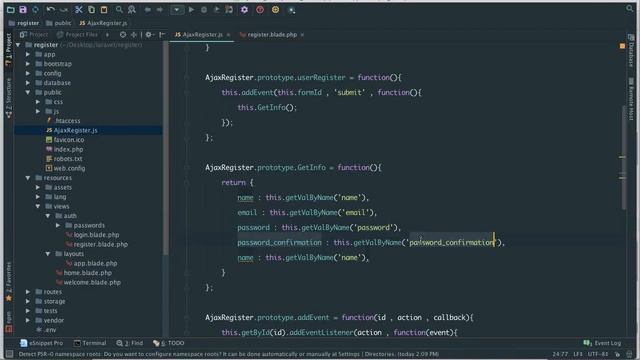Click the collapse all icon in Project panel
The image size is (640, 360).
[133, 35]
